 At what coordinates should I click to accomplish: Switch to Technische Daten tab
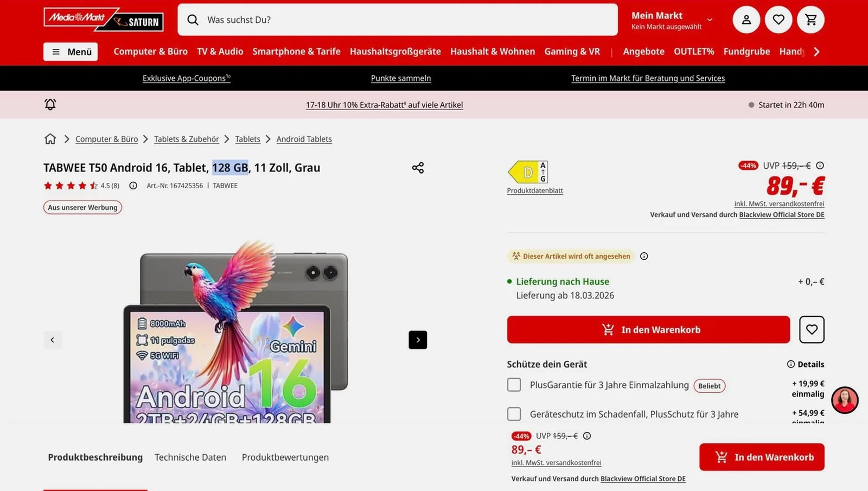[x=190, y=457]
